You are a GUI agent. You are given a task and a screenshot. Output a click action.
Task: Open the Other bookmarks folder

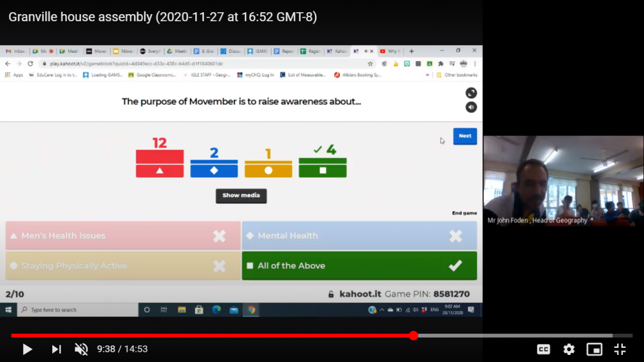point(457,75)
